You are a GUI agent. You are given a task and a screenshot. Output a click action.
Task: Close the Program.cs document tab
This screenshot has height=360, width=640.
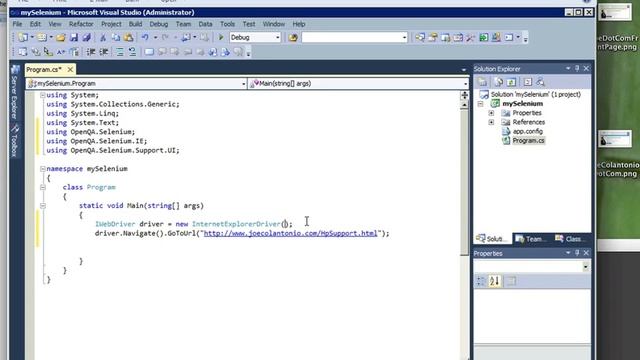[70, 70]
